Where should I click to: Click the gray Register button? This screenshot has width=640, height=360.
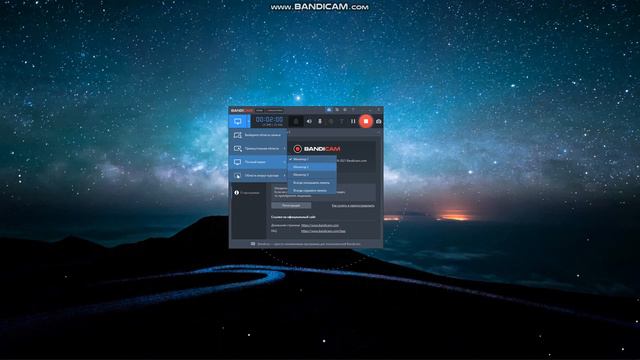[x=291, y=205]
